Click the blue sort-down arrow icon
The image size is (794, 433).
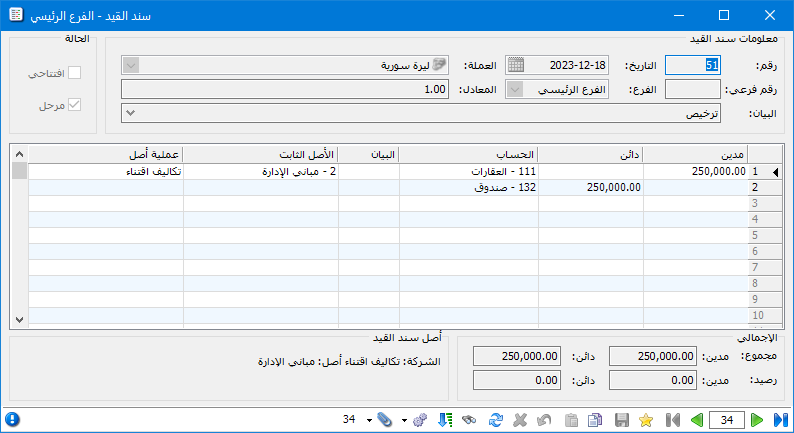(445, 420)
